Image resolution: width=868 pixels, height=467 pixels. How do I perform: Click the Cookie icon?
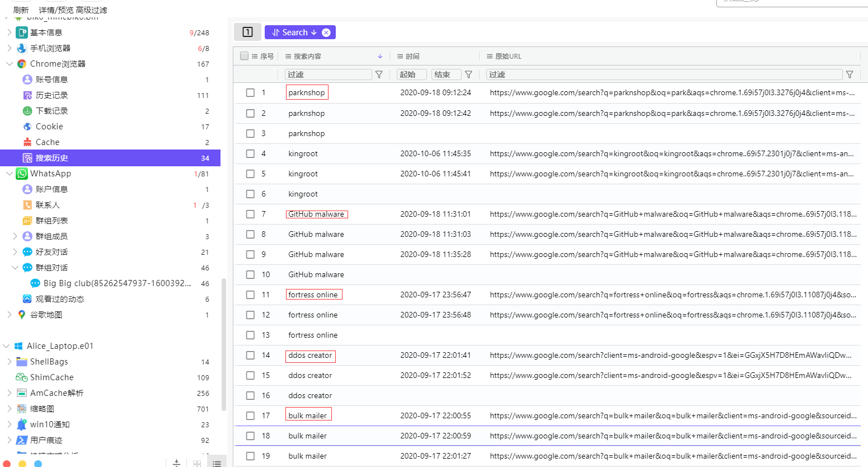click(x=27, y=127)
